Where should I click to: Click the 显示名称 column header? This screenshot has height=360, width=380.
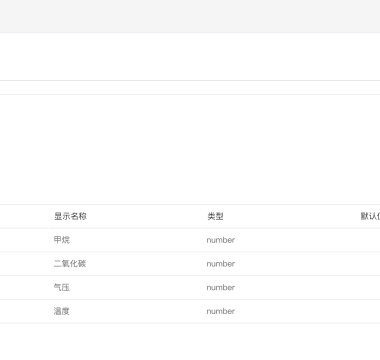coord(70,216)
